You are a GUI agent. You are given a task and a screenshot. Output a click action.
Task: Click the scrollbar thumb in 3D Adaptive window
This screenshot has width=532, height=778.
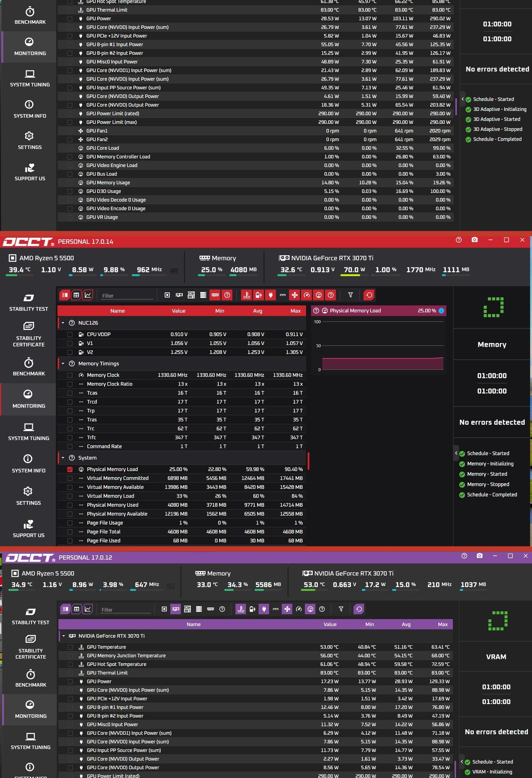[456, 107]
